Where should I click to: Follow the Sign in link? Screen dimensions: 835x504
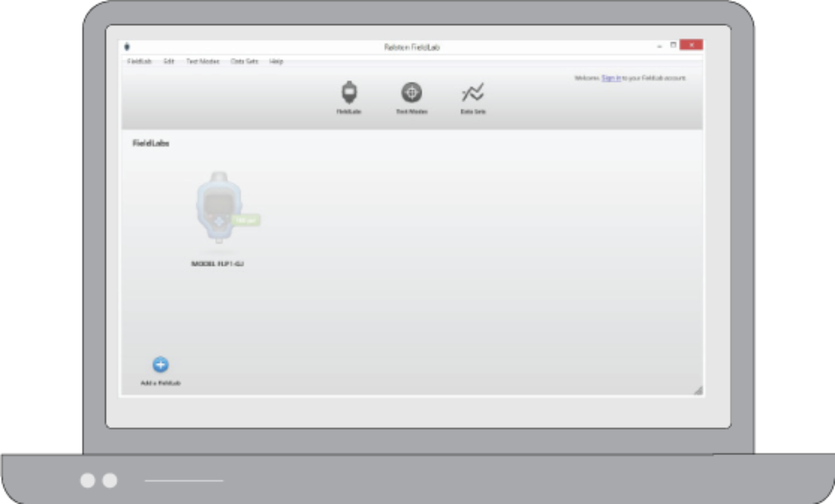[x=611, y=78]
